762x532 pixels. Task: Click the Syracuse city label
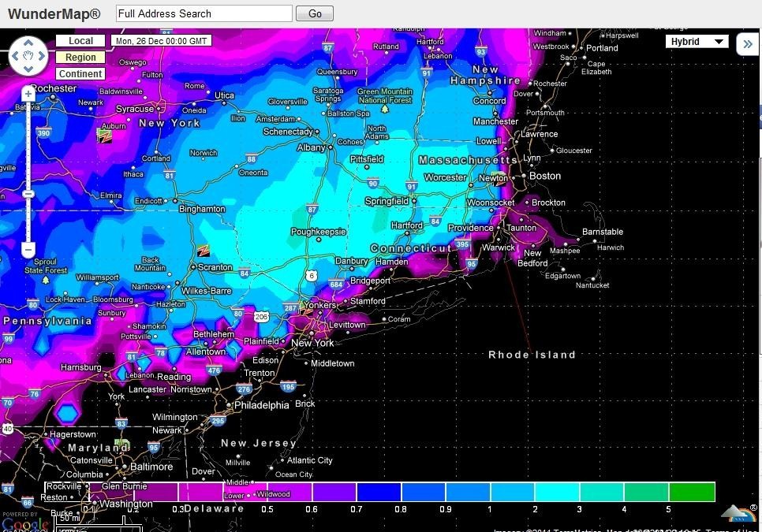135,110
